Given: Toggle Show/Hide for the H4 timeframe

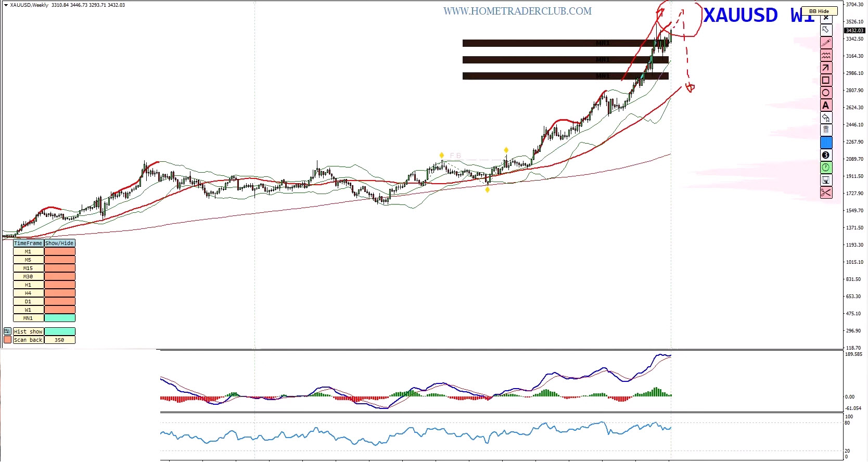Looking at the screenshot, I should pos(60,293).
